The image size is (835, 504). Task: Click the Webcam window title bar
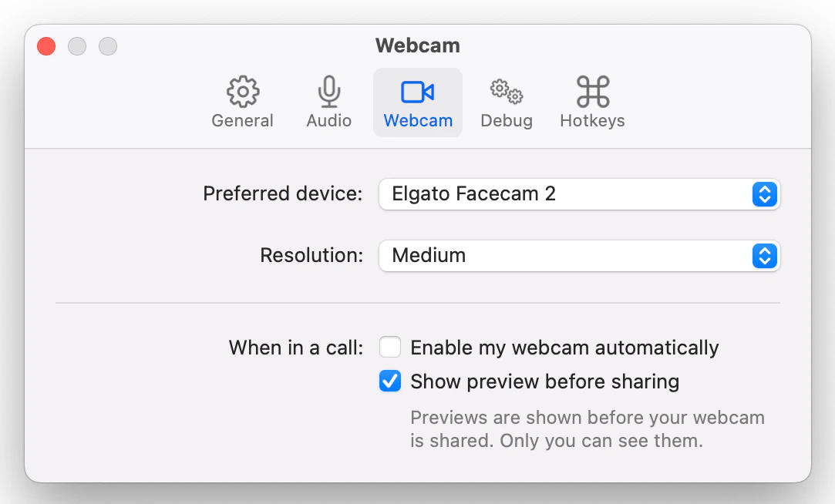(417, 45)
